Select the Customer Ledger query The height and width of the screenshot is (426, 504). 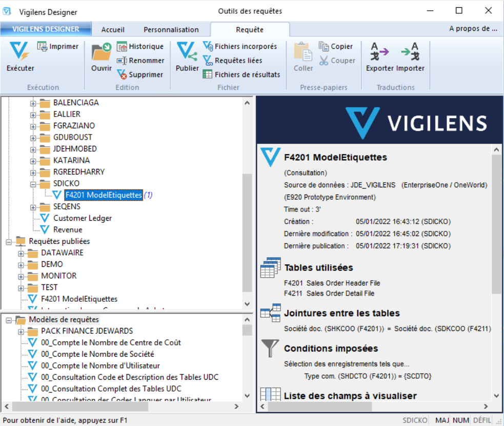(82, 218)
